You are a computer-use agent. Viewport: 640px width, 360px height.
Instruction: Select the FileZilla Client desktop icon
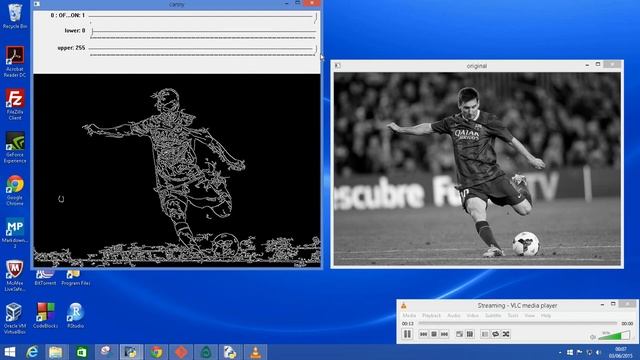(15, 104)
